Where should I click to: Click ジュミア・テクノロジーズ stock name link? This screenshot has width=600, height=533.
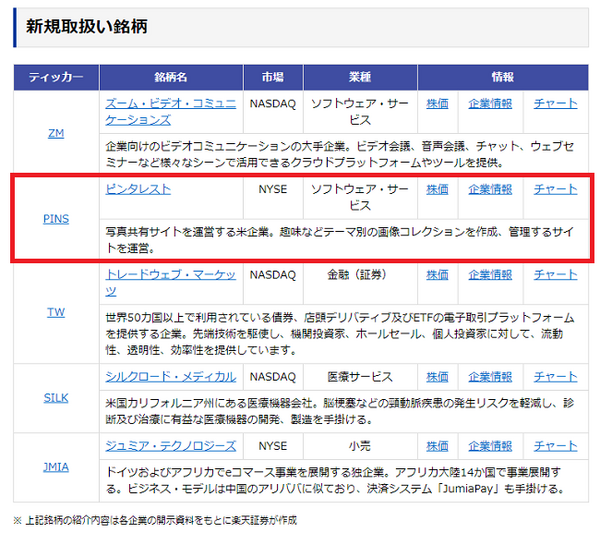[171, 446]
